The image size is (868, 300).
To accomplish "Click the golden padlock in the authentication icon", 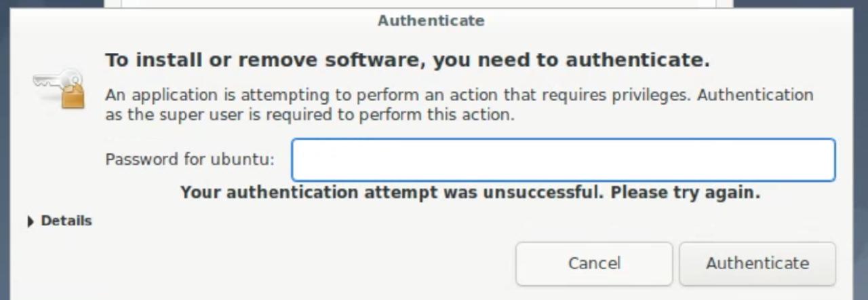I will 72,96.
